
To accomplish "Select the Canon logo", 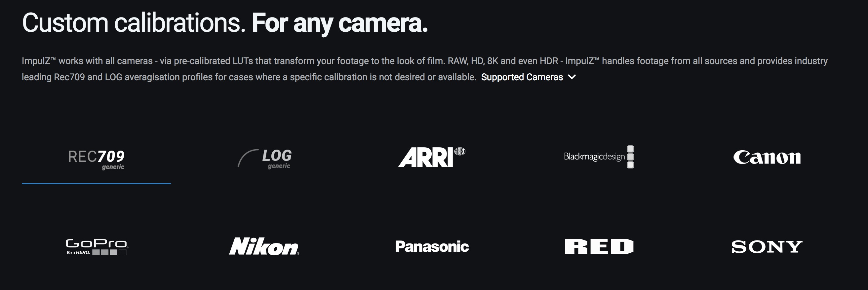I will point(767,157).
